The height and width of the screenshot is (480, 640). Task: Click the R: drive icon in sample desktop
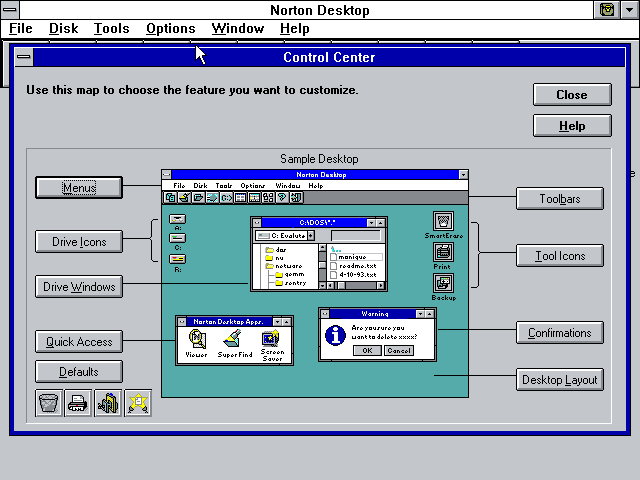pos(178,259)
